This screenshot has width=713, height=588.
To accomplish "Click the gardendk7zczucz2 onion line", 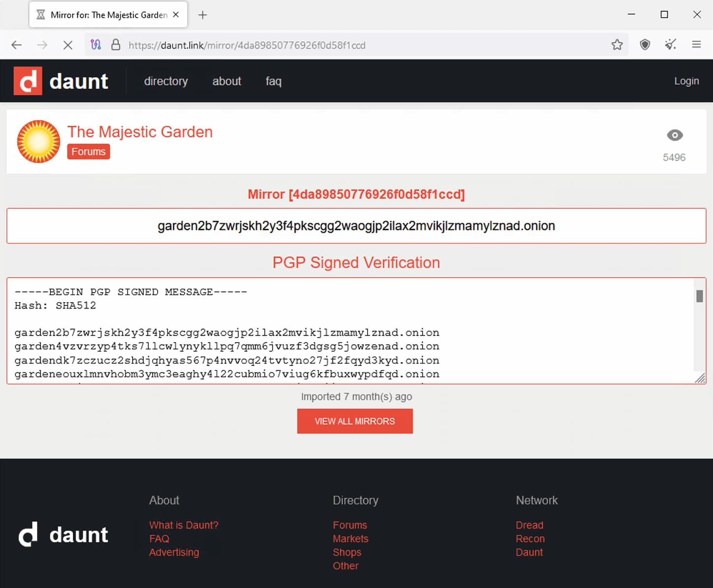I will pos(227,360).
